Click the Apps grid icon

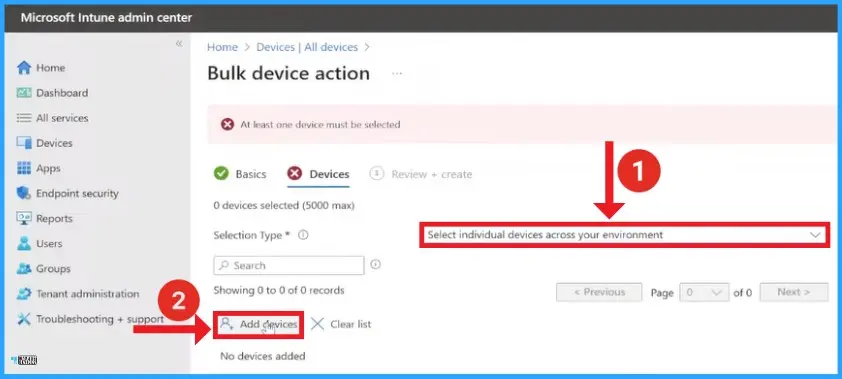click(x=24, y=169)
